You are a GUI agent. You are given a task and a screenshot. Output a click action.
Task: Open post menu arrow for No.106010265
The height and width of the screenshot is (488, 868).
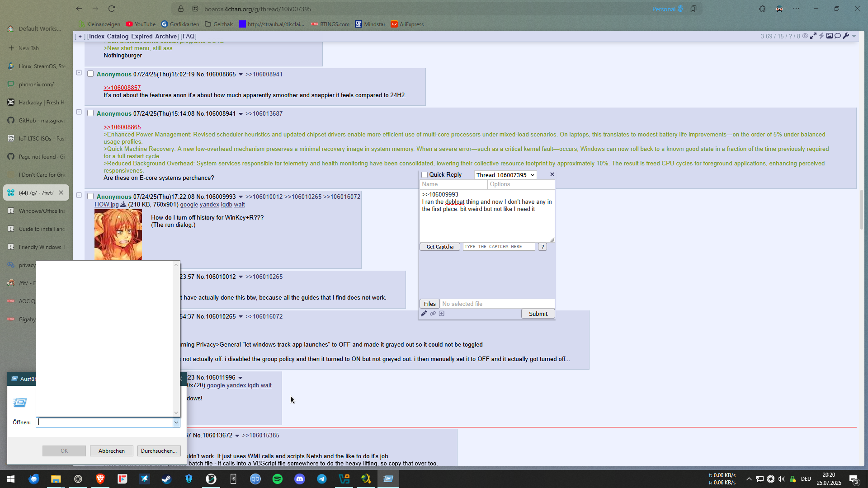coord(241,317)
